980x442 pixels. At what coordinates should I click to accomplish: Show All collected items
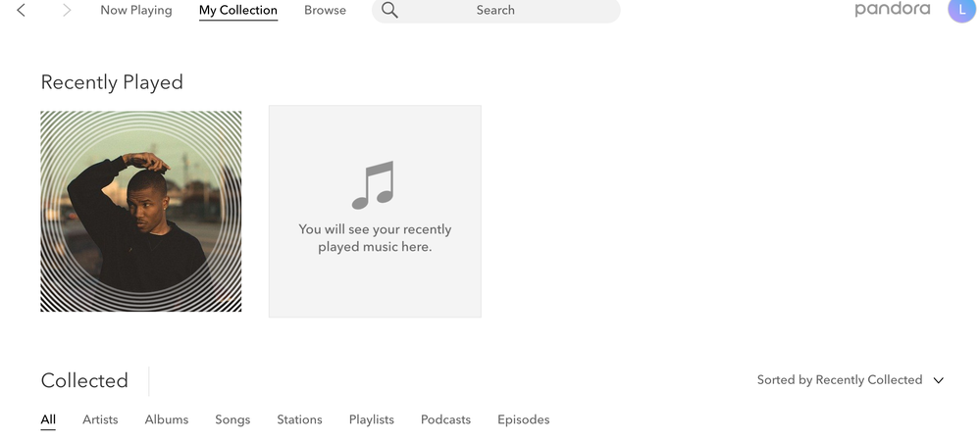[x=48, y=419]
